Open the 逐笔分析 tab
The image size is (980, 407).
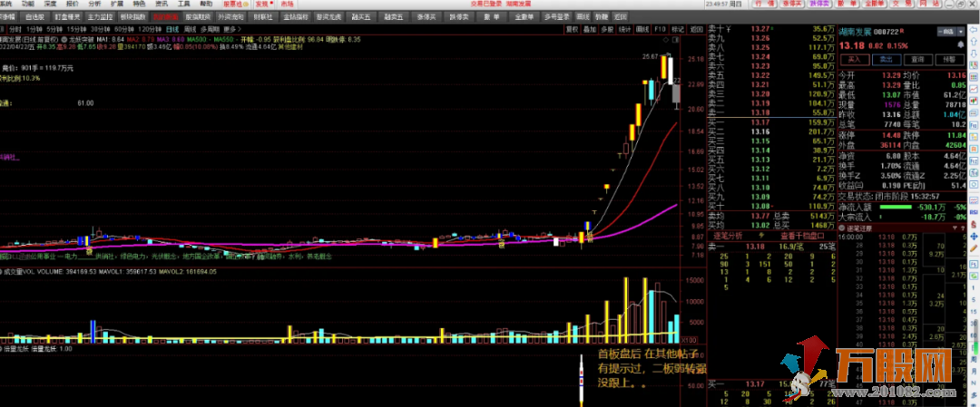728,236
